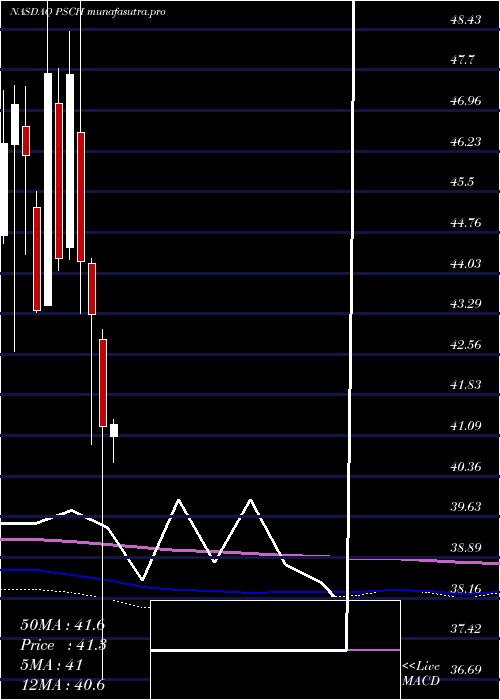Click the 38.89 price axis label
The width and height of the screenshot is (500, 700).
click(x=465, y=547)
